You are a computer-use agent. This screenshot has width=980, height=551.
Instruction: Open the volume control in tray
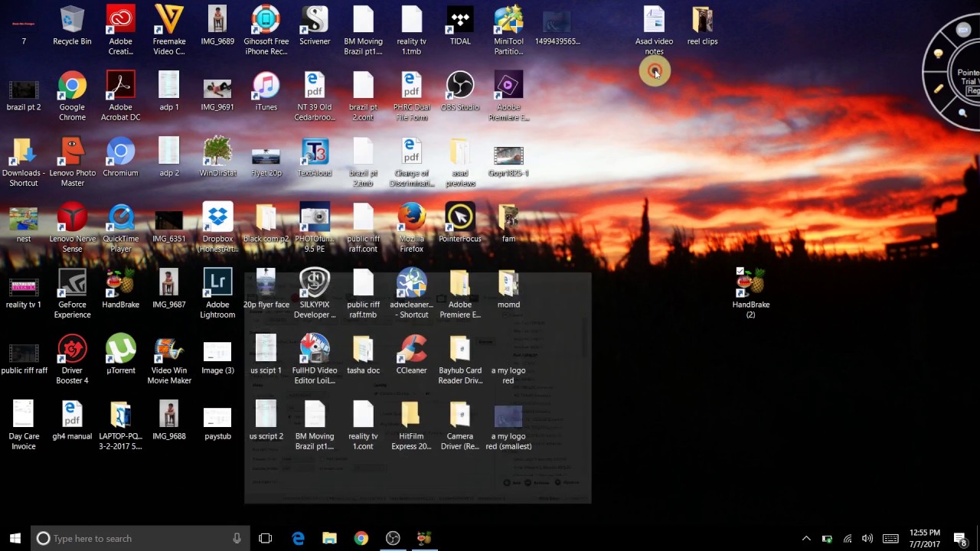tap(867, 539)
